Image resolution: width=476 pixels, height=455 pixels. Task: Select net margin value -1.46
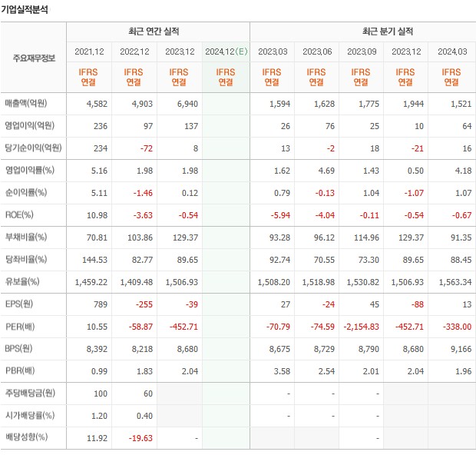[x=143, y=193]
